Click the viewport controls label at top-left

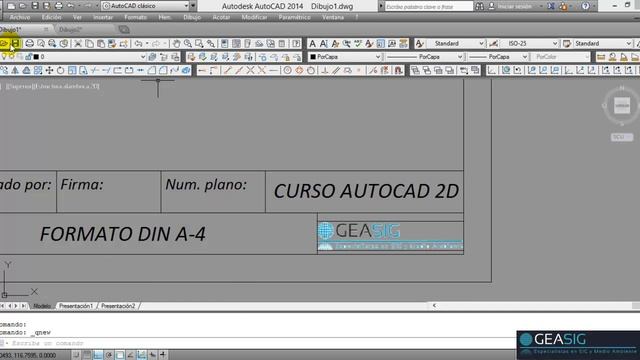(x=52, y=86)
